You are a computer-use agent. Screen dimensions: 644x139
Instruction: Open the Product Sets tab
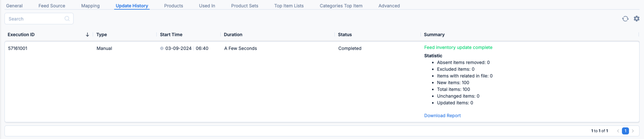tap(245, 6)
